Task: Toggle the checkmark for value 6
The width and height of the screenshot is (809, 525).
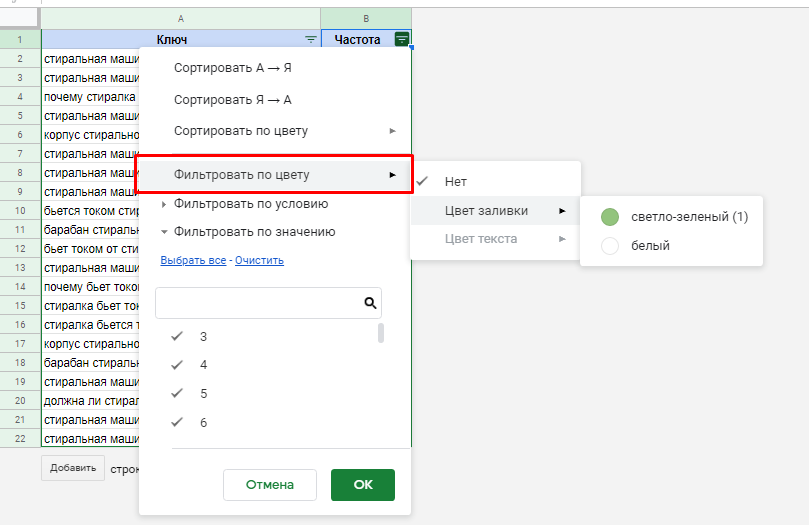Action: [x=177, y=422]
